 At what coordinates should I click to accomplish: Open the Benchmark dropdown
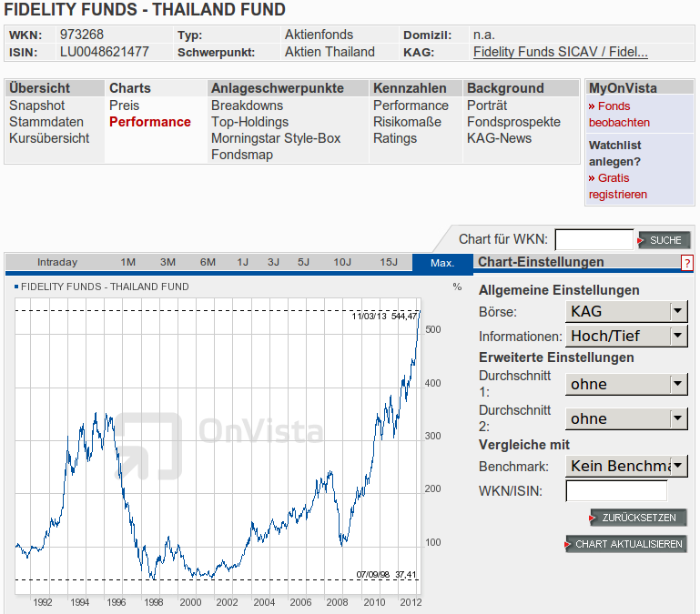pos(626,467)
